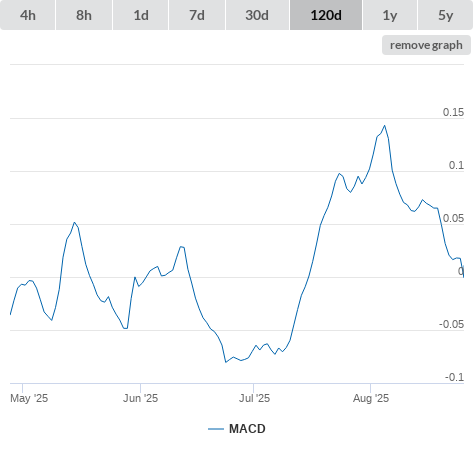Click the MACD legend line marker
The image size is (474, 455).
click(216, 429)
